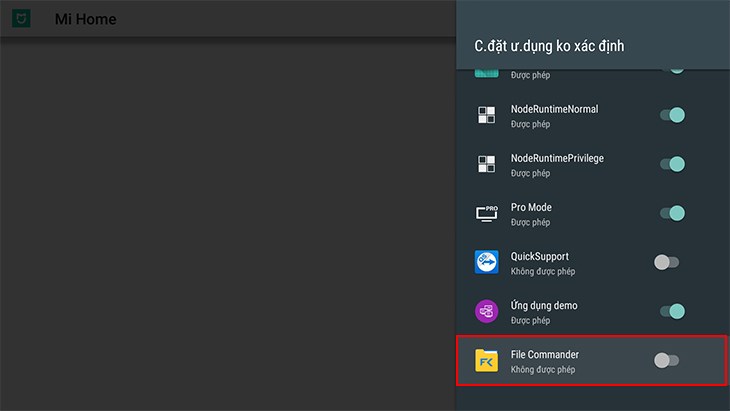Toggle off NodeRuntimePrivilege permission
Image resolution: width=730 pixels, height=411 pixels.
click(x=672, y=164)
